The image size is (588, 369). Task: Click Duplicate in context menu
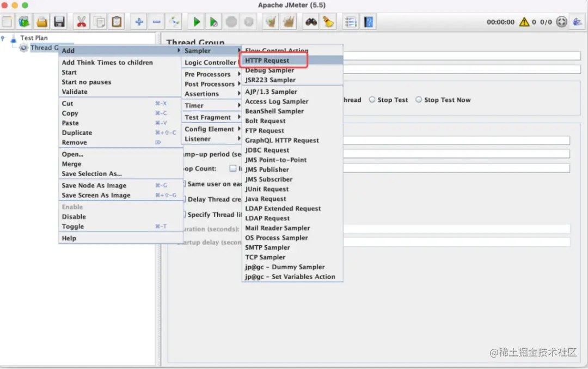(120, 132)
